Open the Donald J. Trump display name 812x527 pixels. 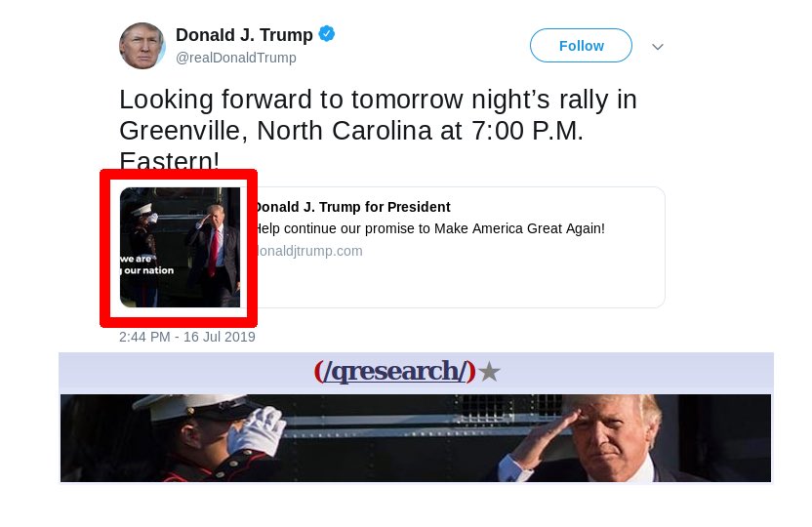click(244, 35)
